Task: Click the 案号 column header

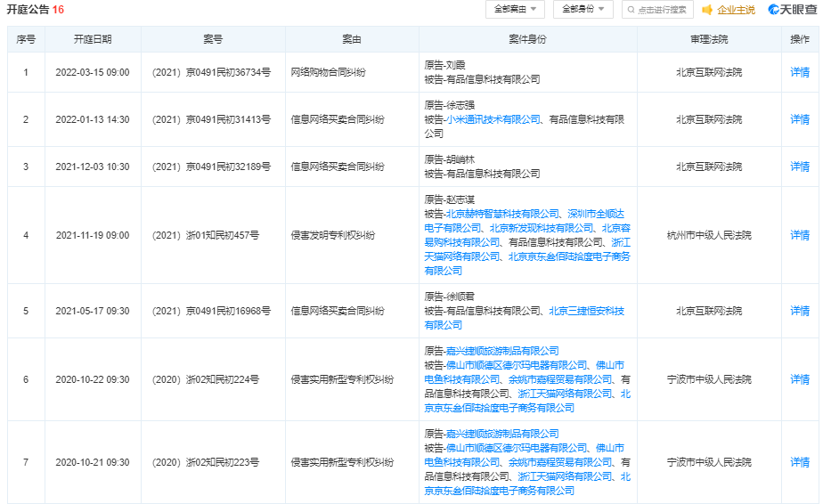Action: tap(213, 39)
